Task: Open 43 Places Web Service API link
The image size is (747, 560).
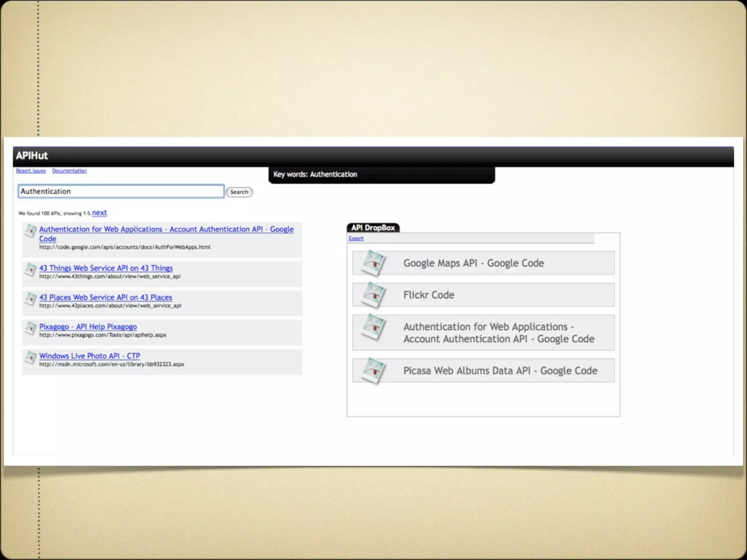Action: (105, 297)
